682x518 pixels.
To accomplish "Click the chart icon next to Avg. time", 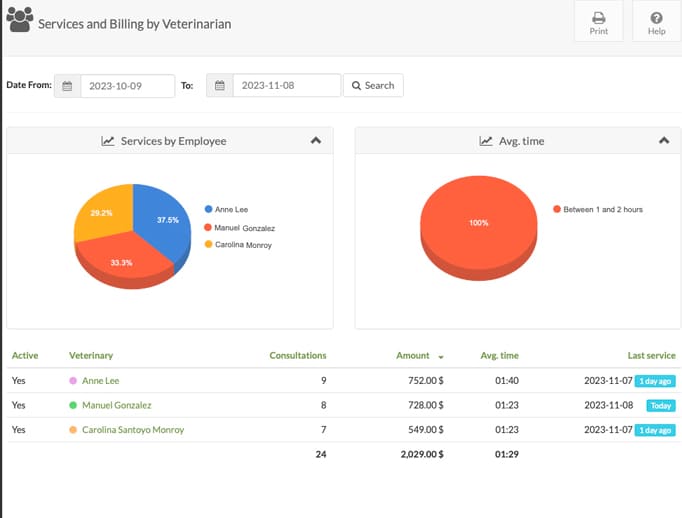I will pyautogui.click(x=485, y=141).
